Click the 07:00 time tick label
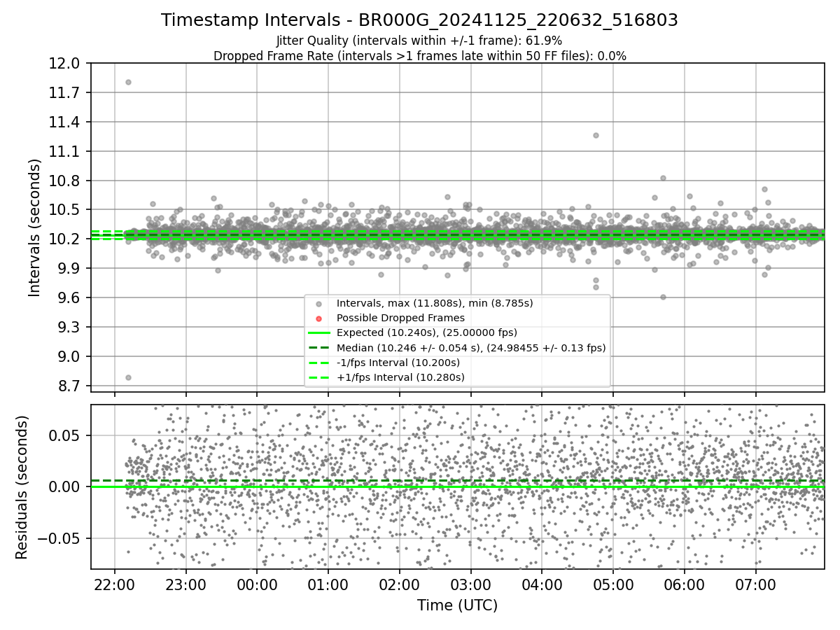840x630 pixels. pos(755,584)
